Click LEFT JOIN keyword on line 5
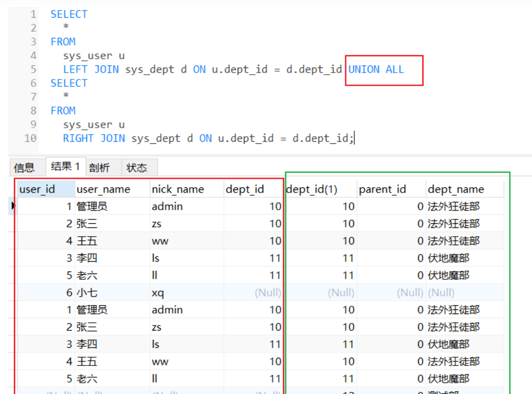 point(91,70)
